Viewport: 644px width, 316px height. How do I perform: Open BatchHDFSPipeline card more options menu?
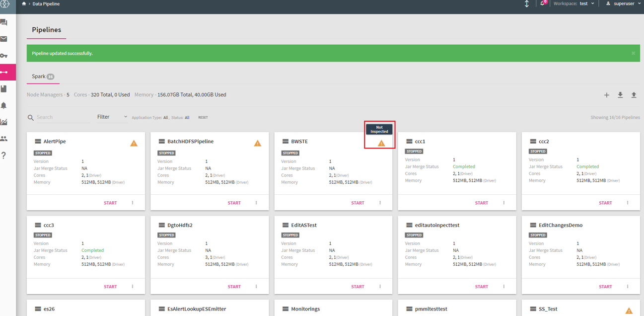[x=256, y=203]
